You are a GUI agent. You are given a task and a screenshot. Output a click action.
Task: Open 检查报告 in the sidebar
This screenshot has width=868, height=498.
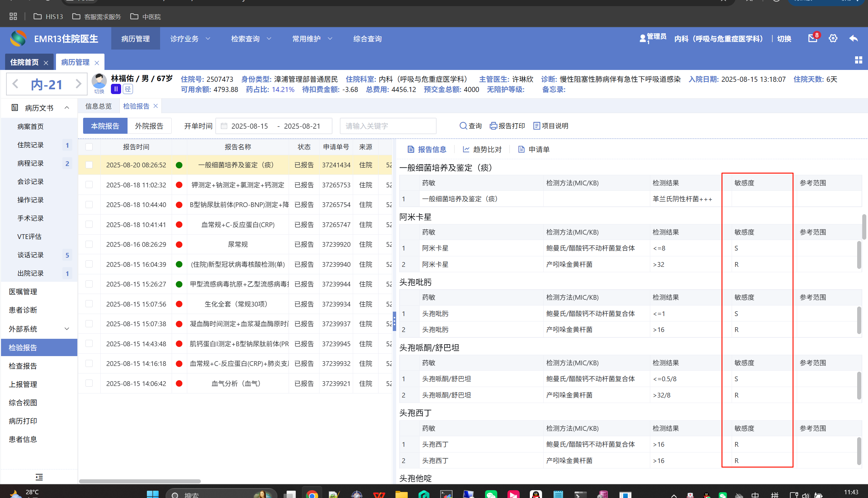click(x=23, y=366)
